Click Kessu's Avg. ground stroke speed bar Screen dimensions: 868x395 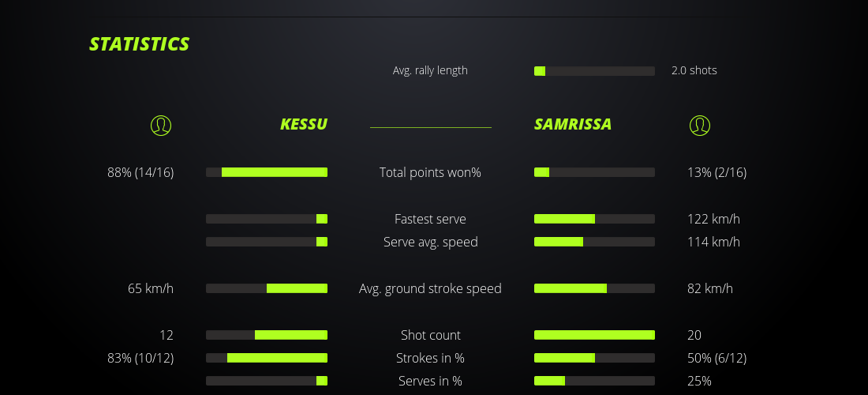click(267, 288)
